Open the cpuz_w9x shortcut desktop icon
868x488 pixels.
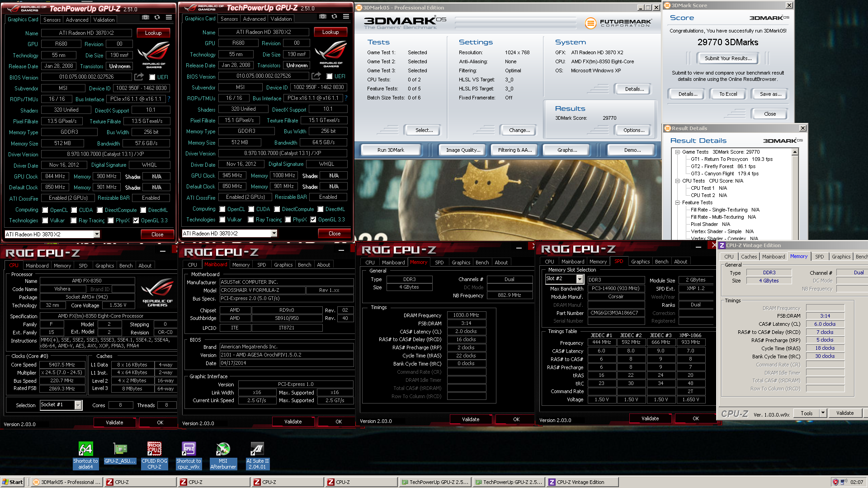(x=189, y=455)
